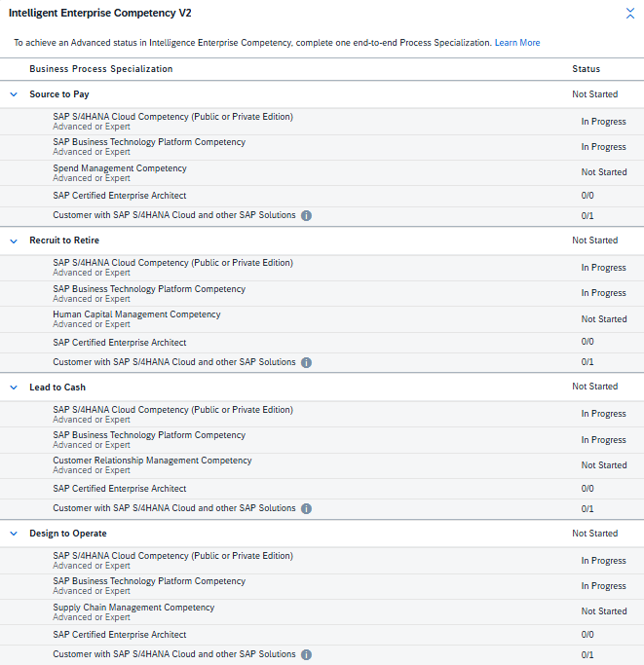Click the Status column header
644x665 pixels.
pos(587,69)
